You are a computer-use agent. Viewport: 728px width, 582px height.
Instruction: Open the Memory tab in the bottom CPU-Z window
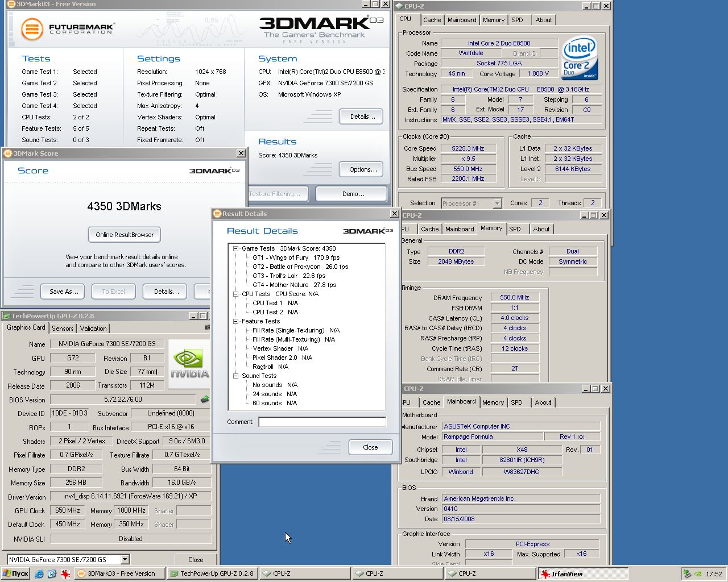(x=493, y=402)
